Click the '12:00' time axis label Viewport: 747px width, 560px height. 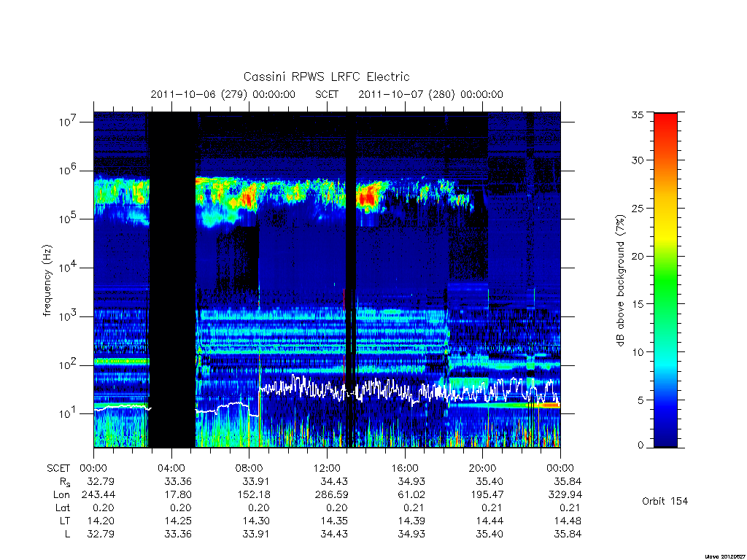point(328,468)
